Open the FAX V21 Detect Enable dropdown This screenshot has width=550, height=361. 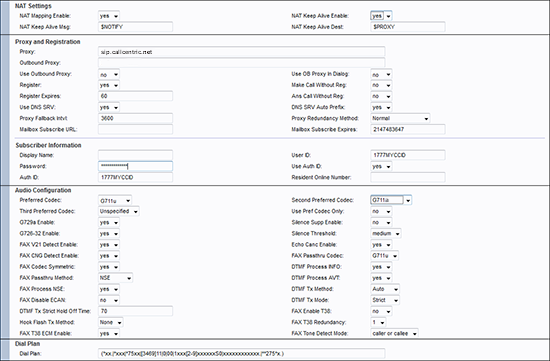click(x=109, y=245)
